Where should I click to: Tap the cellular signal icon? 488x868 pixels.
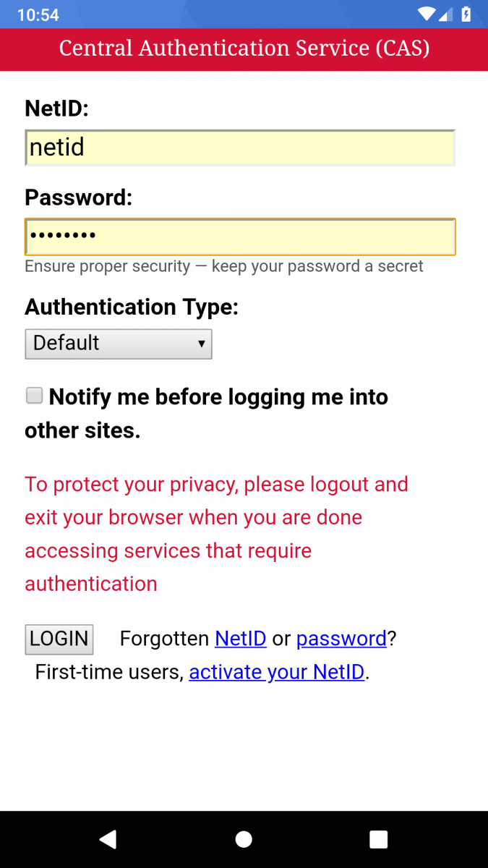click(445, 13)
